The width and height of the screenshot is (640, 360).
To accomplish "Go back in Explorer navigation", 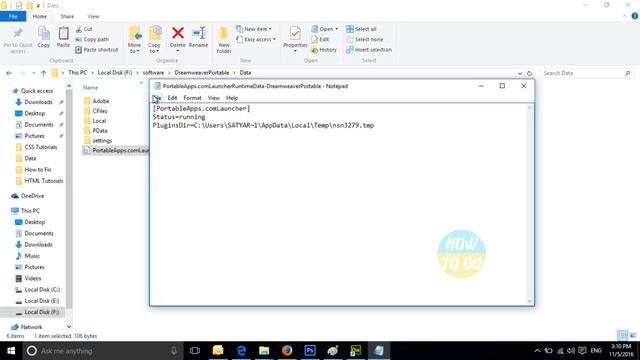I will coord(9,73).
